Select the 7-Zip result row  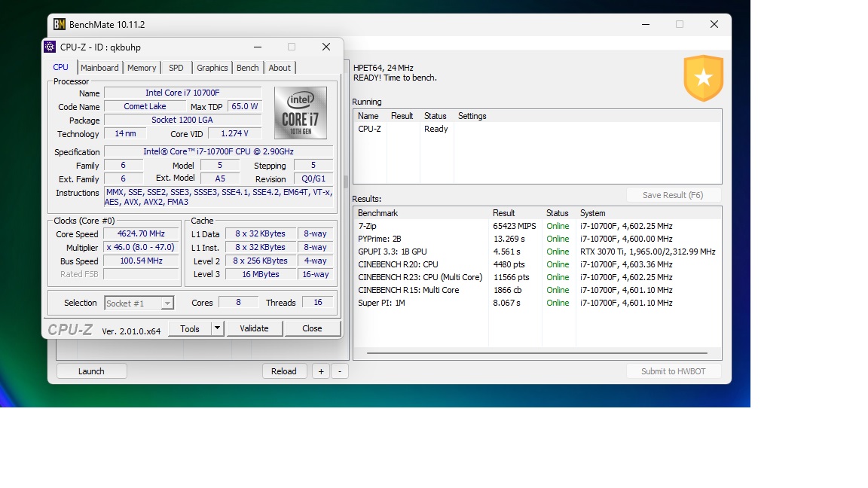coord(537,226)
